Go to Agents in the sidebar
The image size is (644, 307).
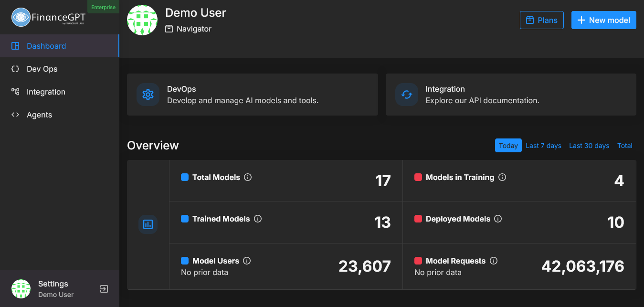(39, 115)
